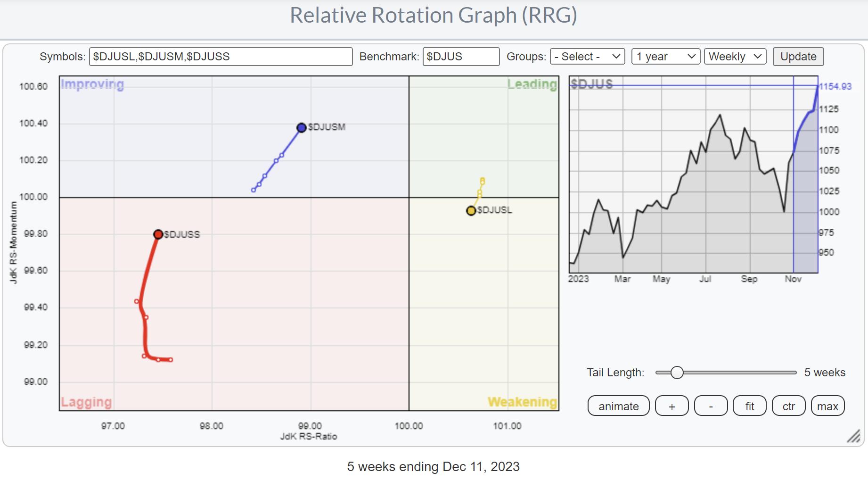The width and height of the screenshot is (868, 481).
Task: Start the animate playback
Action: pyautogui.click(x=618, y=406)
